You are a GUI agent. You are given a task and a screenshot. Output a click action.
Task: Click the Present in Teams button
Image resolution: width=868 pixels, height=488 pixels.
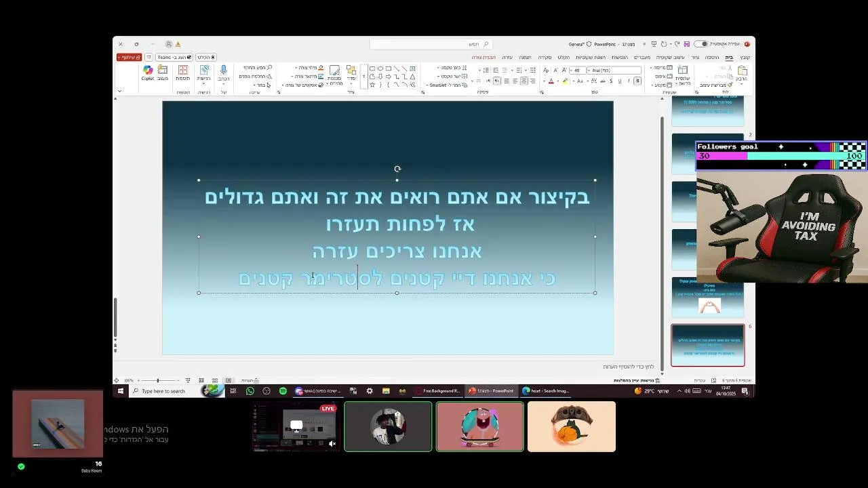[x=175, y=57]
